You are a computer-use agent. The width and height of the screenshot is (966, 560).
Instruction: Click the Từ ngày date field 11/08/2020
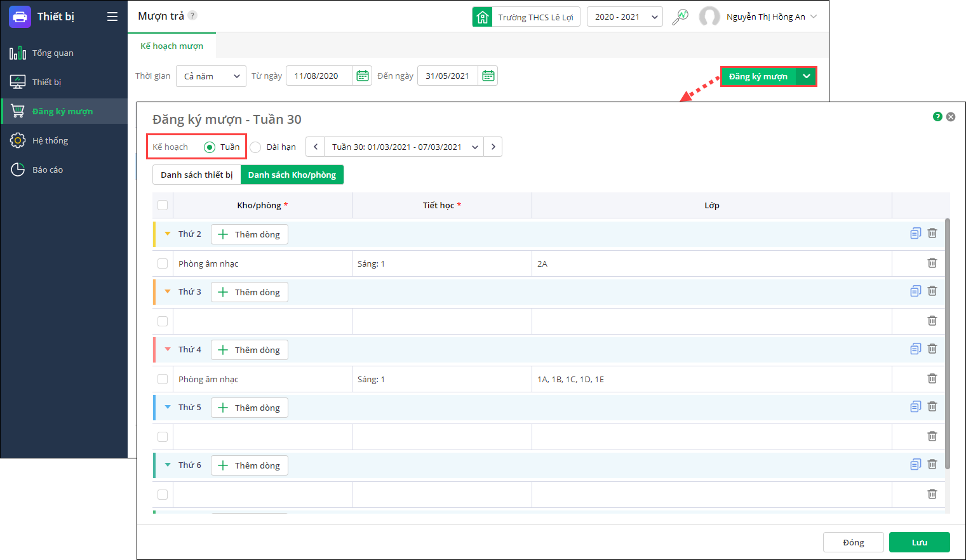319,76
